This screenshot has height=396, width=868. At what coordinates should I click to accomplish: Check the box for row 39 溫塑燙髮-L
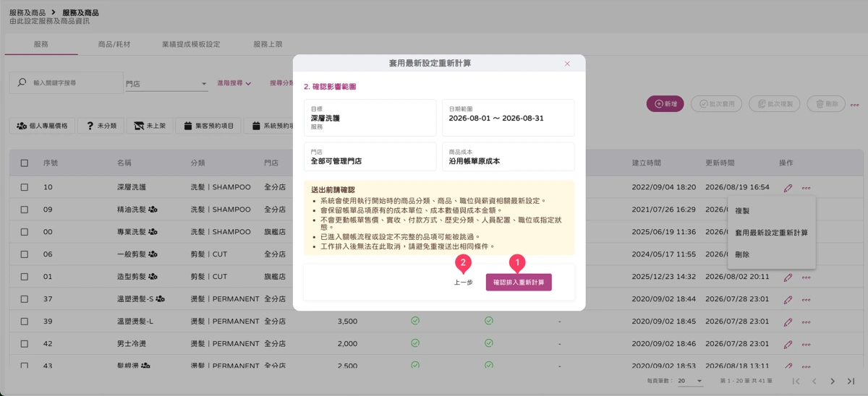[25, 322]
